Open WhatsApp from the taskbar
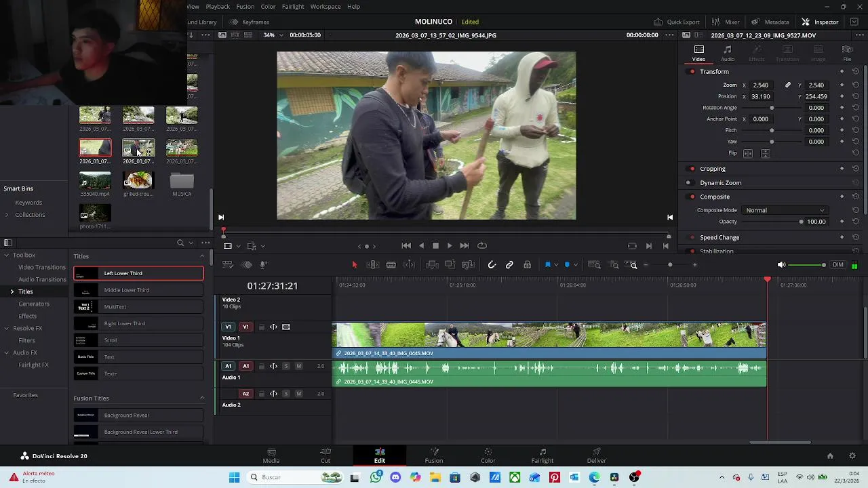This screenshot has height=488, width=868. 376,477
